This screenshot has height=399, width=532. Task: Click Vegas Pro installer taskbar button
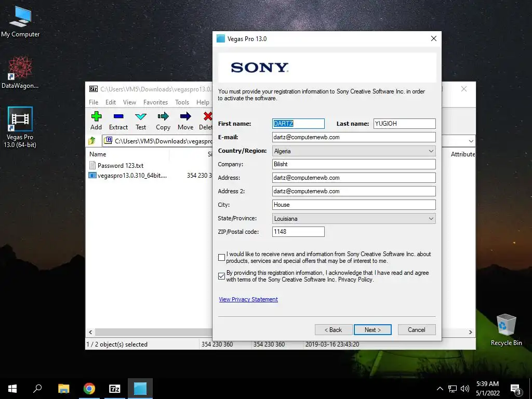click(140, 389)
